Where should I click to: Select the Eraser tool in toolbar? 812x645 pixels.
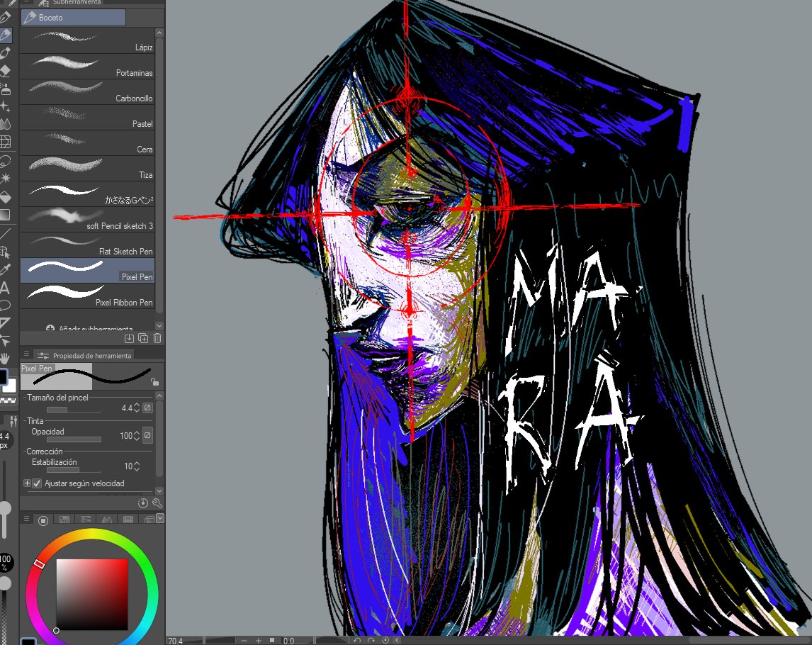pyautogui.click(x=5, y=70)
